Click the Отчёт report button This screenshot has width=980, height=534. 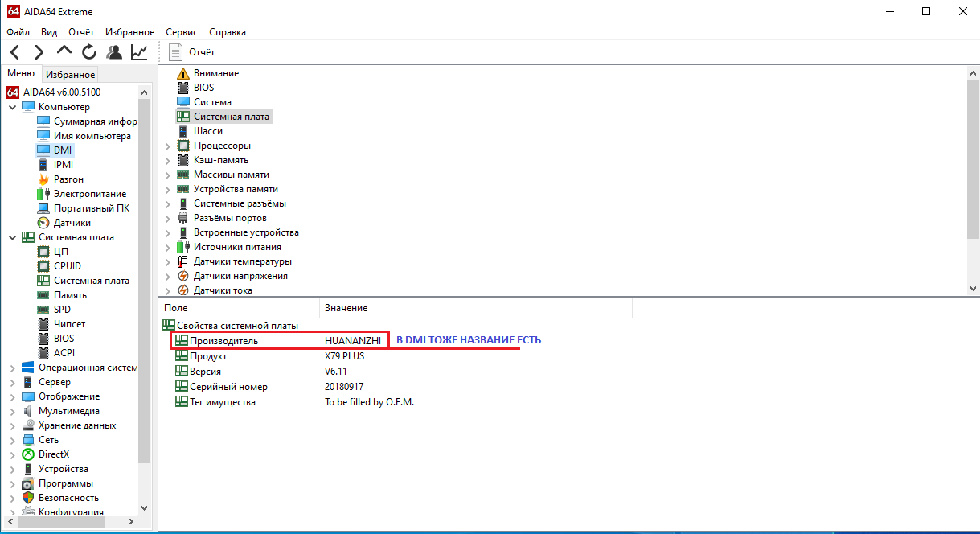(193, 52)
